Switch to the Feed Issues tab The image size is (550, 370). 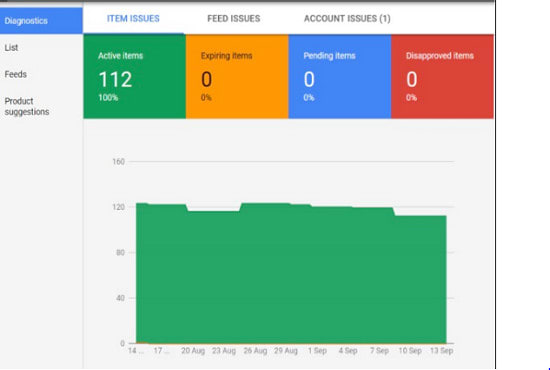point(234,19)
